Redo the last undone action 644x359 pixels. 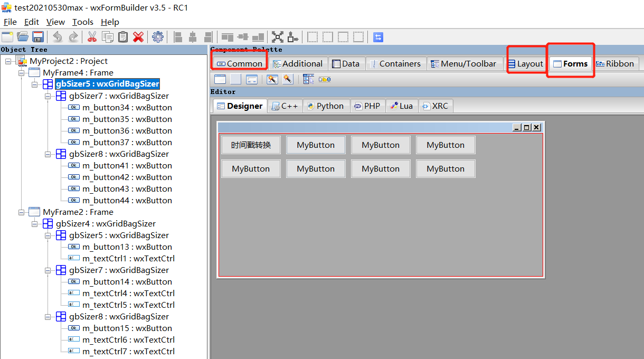(x=73, y=37)
